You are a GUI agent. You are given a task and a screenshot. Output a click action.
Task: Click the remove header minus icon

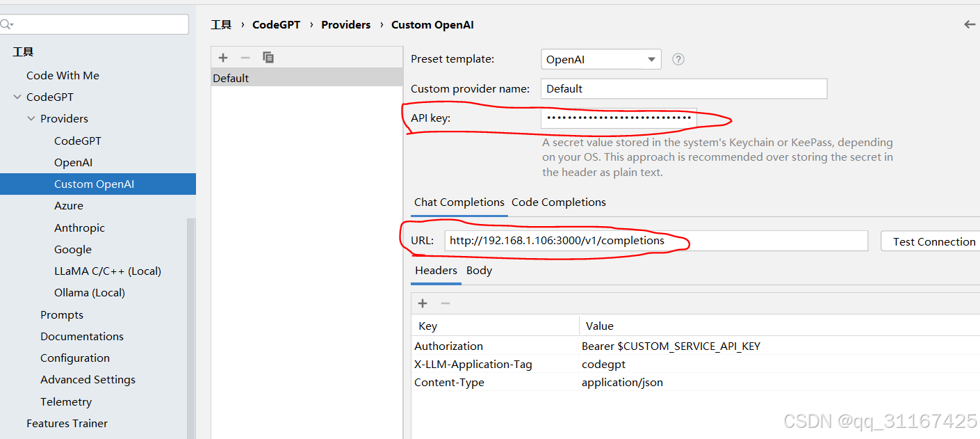446,303
